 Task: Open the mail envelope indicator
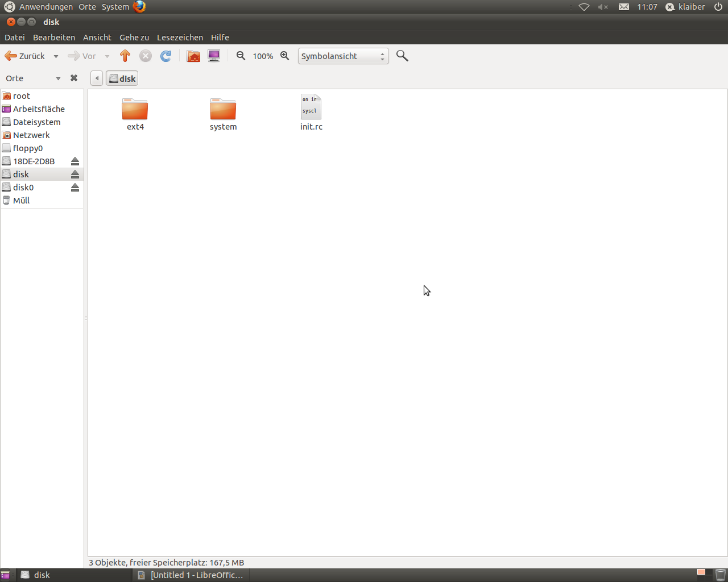coord(624,7)
